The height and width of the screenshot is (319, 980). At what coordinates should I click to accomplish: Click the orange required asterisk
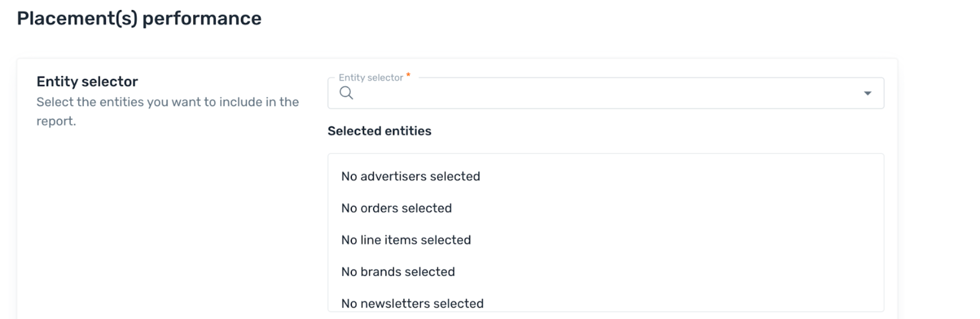point(408,75)
